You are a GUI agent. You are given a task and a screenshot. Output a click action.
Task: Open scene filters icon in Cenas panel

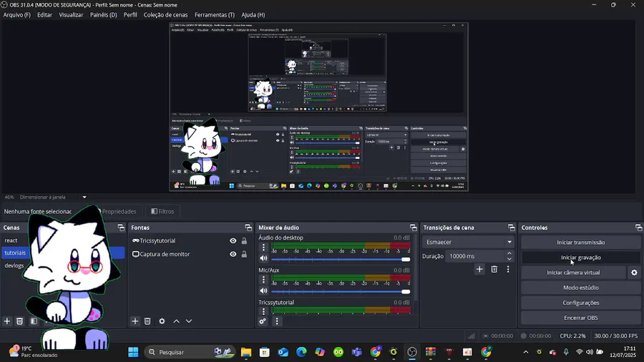[34, 321]
